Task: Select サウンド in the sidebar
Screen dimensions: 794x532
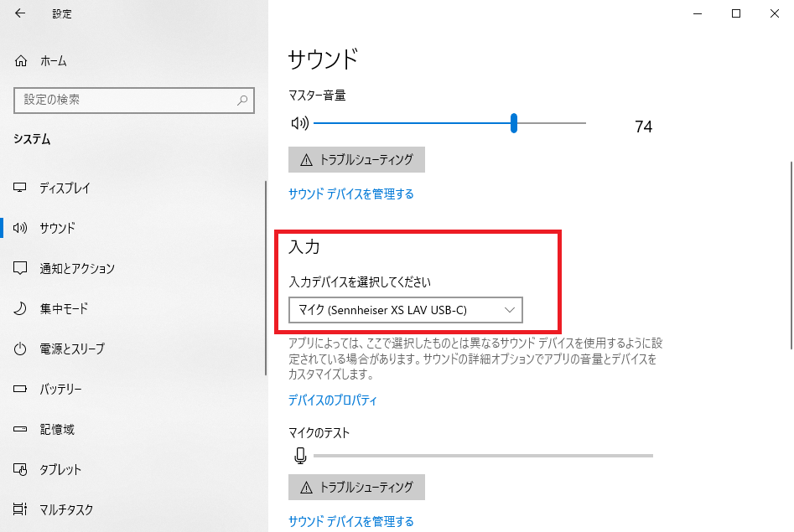Action: click(58, 228)
